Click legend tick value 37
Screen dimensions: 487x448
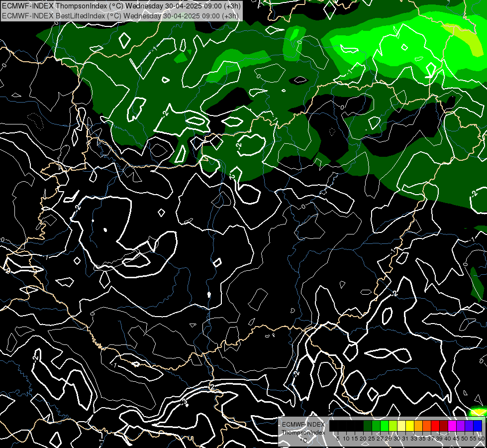pyautogui.click(x=431, y=439)
